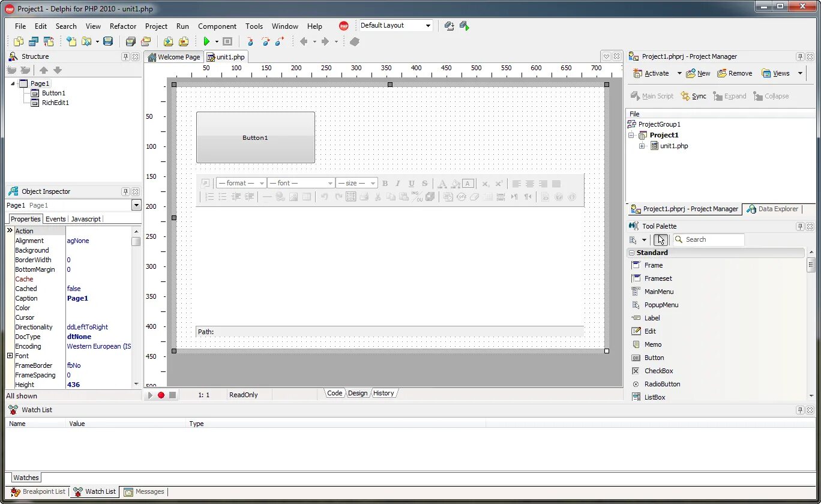Click the Print icon in RichEdit toolbar
821x504 pixels.
click(x=364, y=197)
